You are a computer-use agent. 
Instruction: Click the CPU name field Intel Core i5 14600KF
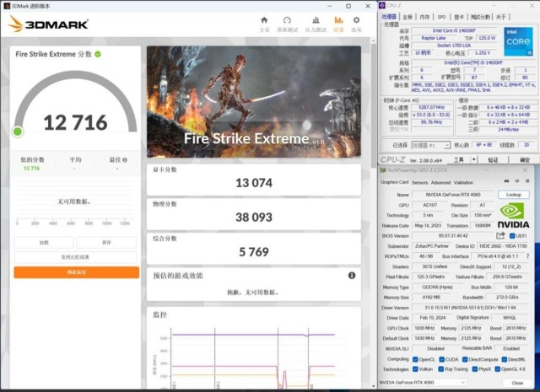point(454,30)
